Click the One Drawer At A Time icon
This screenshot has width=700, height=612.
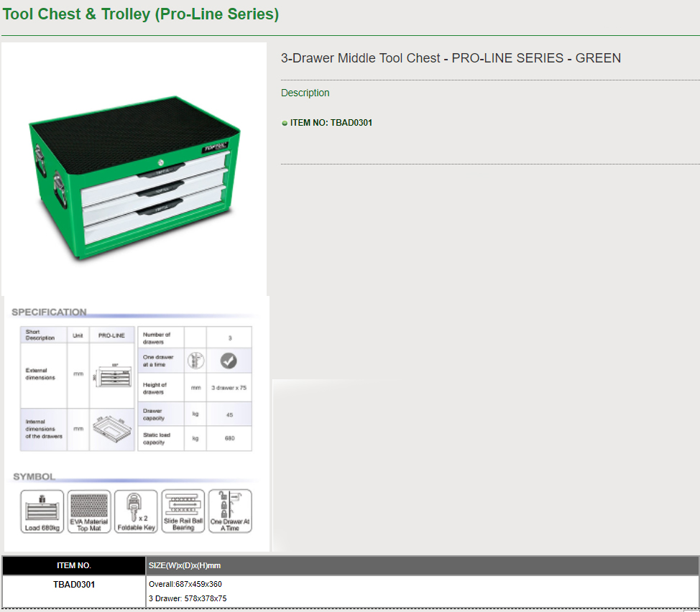(x=230, y=511)
